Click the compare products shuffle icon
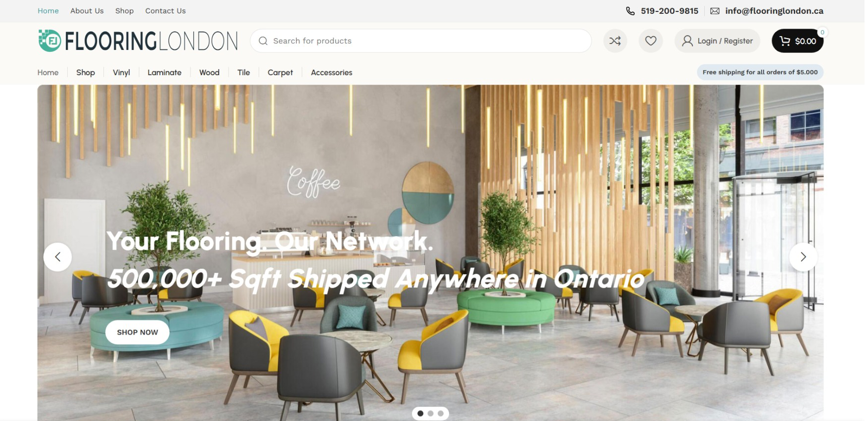The image size is (868, 421). tap(615, 41)
